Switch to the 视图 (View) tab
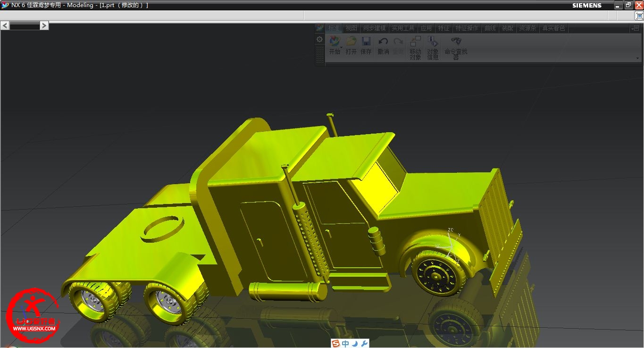 351,28
